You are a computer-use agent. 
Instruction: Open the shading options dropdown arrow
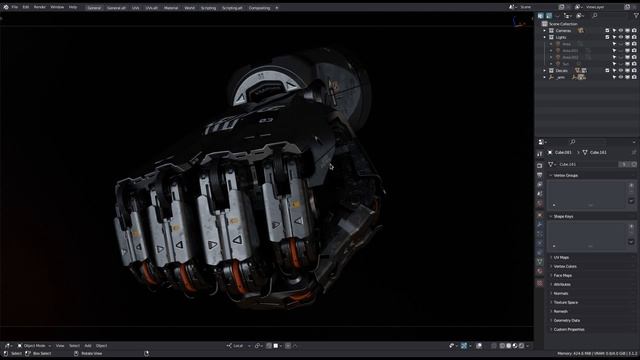coord(528,346)
